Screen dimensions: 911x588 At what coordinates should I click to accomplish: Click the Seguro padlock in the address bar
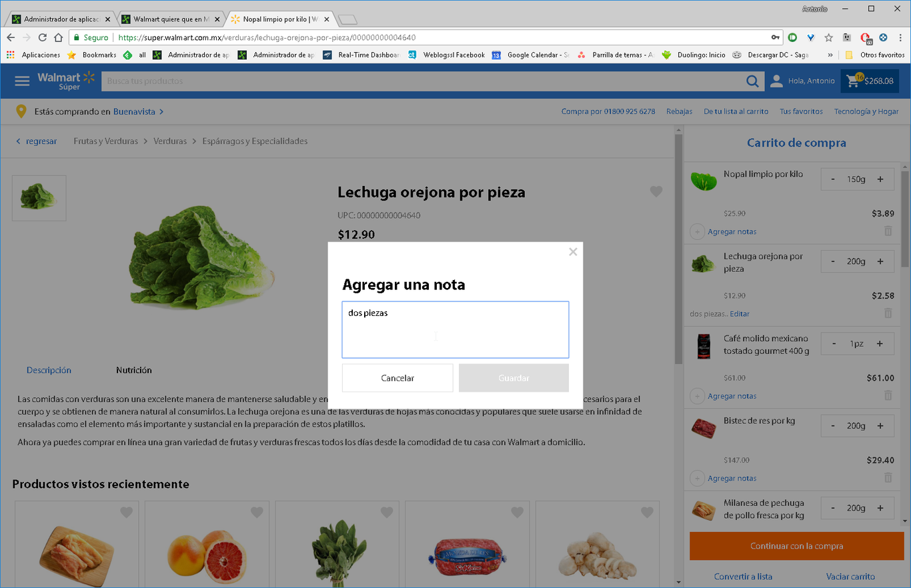pyautogui.click(x=77, y=37)
